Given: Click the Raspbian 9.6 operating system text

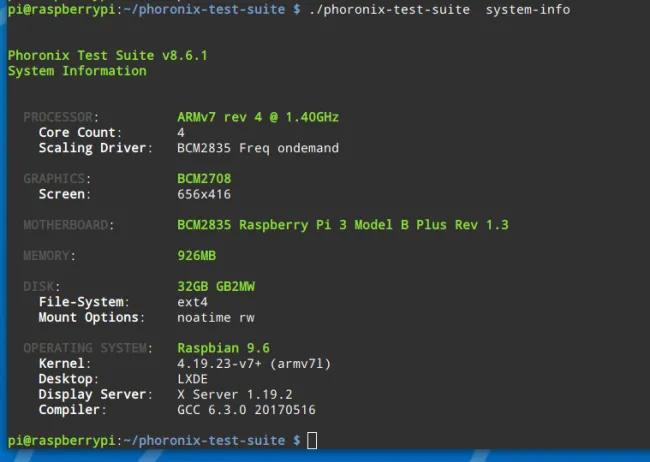Looking at the screenshot, I should click(x=223, y=348).
